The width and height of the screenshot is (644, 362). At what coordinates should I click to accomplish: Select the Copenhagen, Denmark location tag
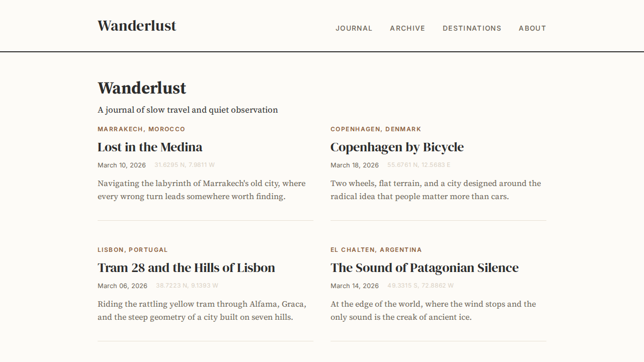(x=376, y=129)
